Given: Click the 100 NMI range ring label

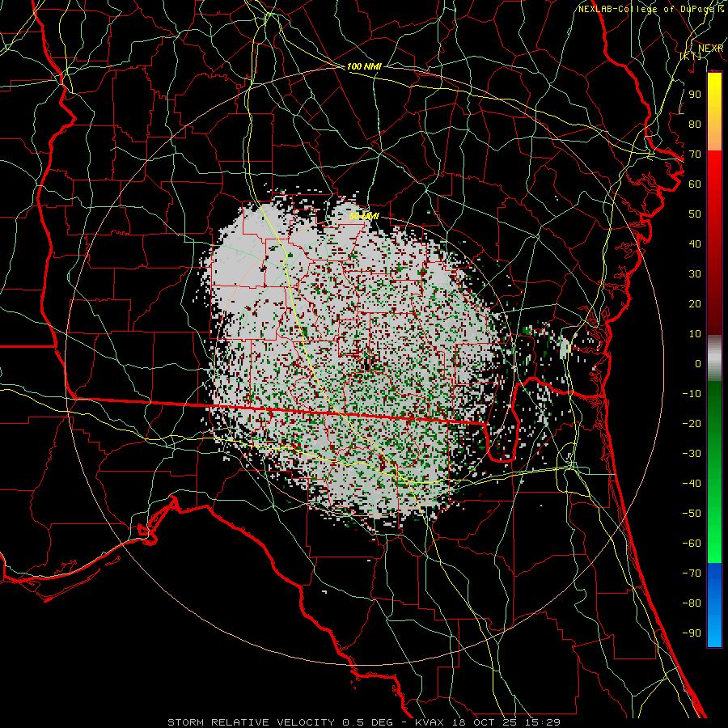Looking at the screenshot, I should click(x=363, y=66).
